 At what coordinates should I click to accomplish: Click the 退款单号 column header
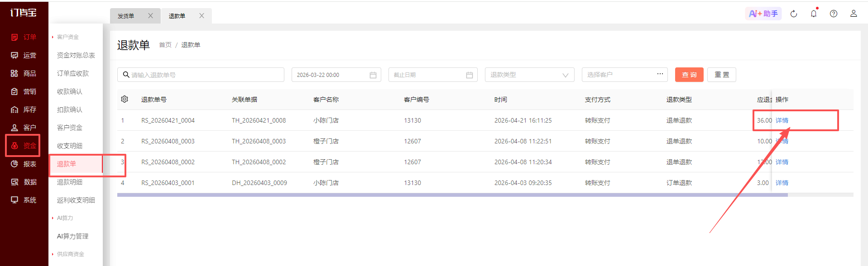154,100
